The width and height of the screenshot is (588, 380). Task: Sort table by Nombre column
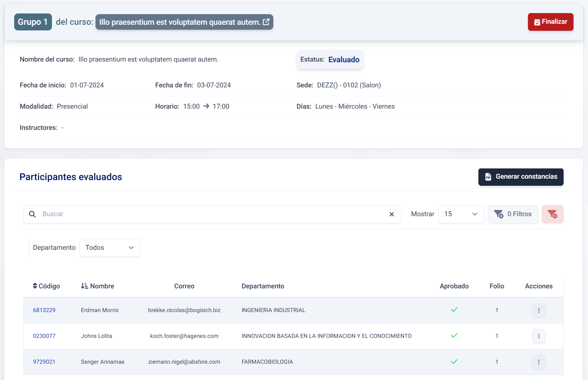tap(98, 286)
